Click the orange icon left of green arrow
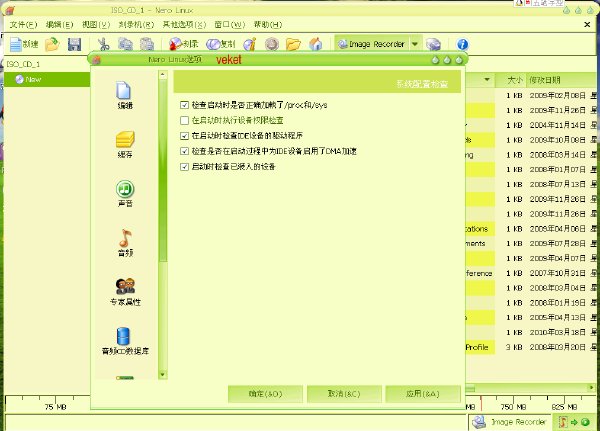600x431 pixels. (563, 422)
